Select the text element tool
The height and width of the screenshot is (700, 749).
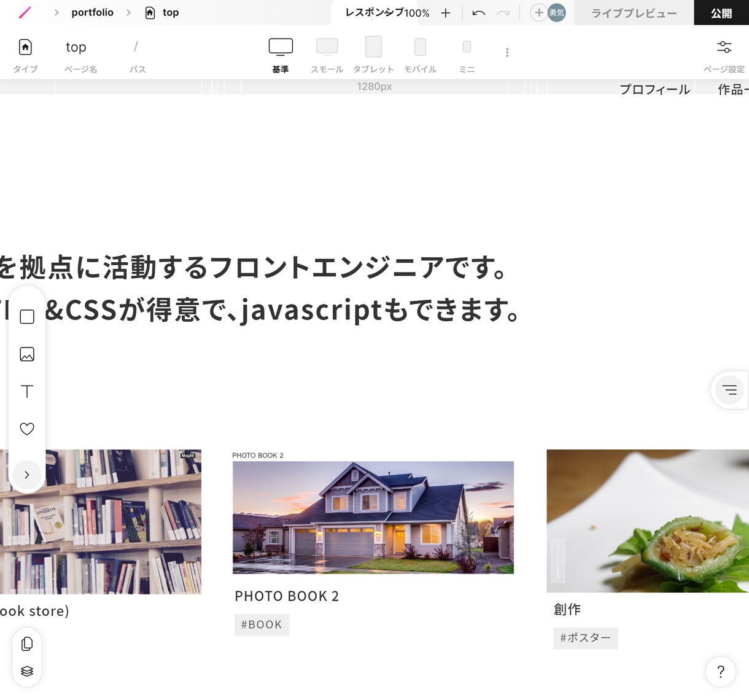[27, 391]
